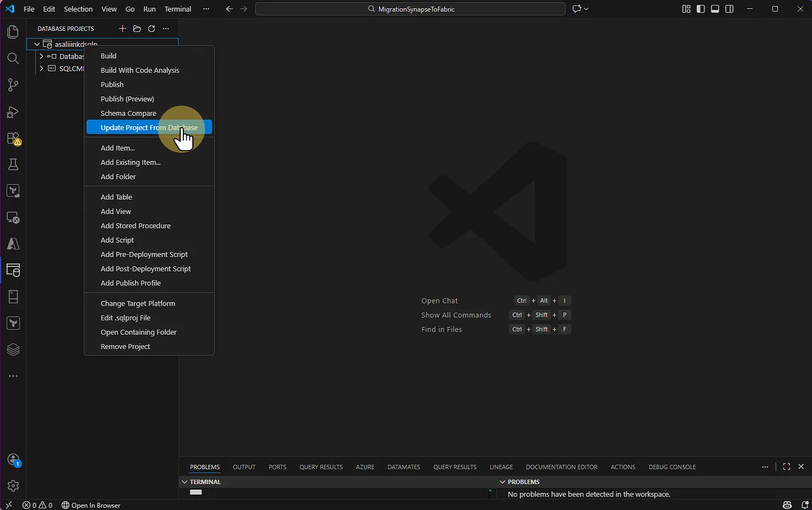Screen dimensions: 812x510
Task: Click Open In Browser in status bar
Action: pyautogui.click(x=91, y=505)
